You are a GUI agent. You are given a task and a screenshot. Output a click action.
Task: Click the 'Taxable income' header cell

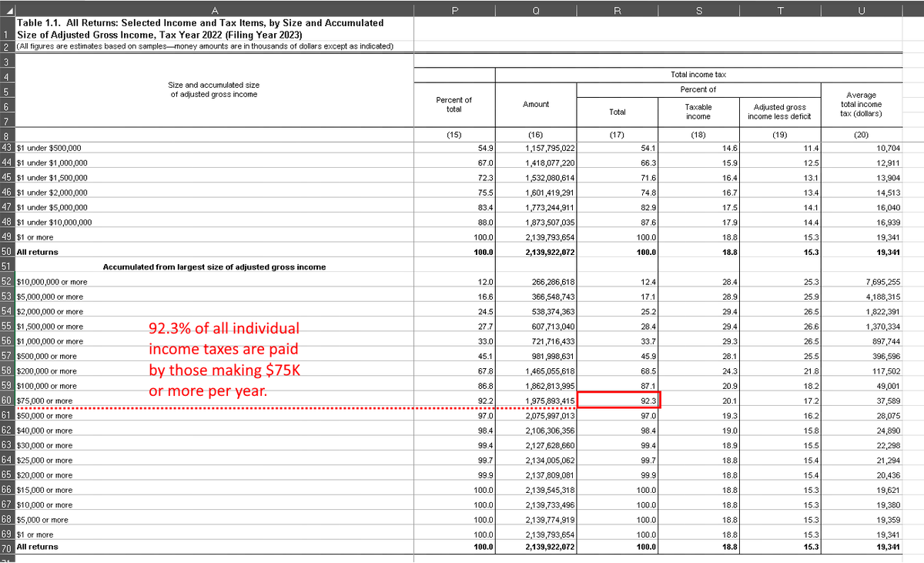698,112
